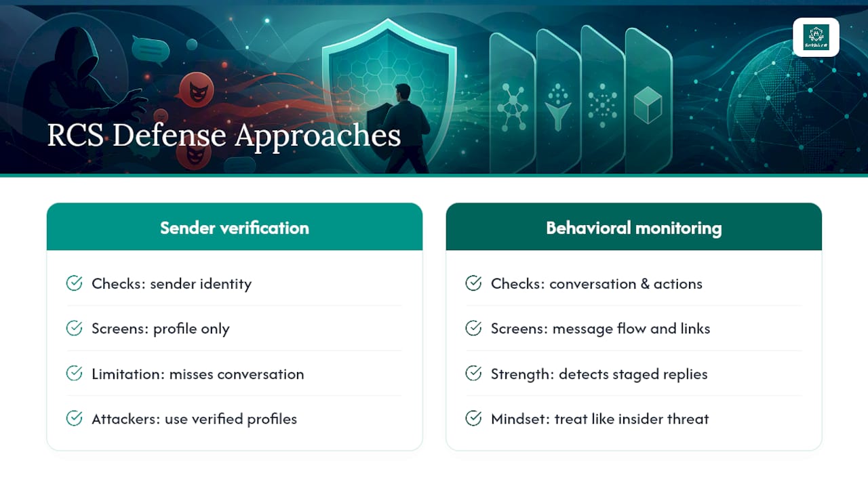Click the 'Attackers: use verified profiles' text
Viewport: 868px width, 488px height.
(x=195, y=419)
